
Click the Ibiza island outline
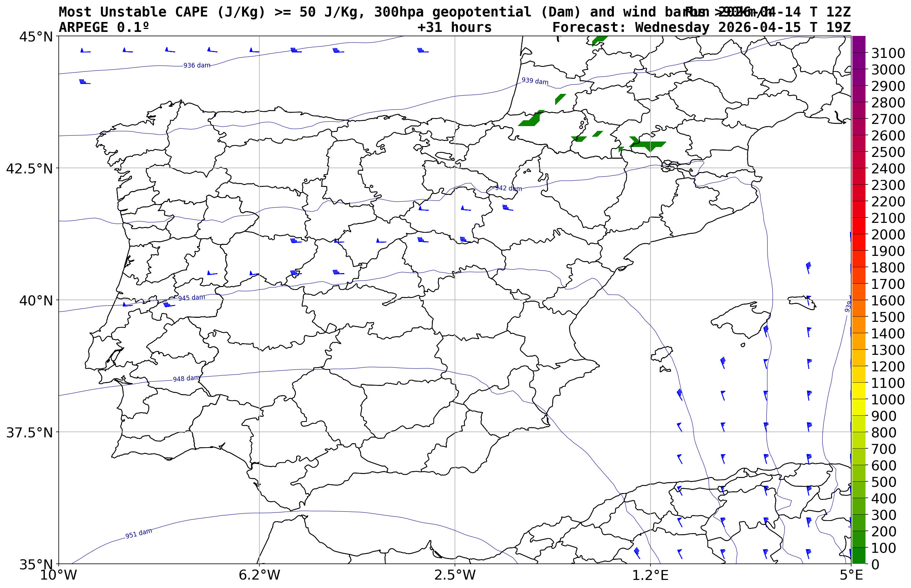(x=662, y=354)
